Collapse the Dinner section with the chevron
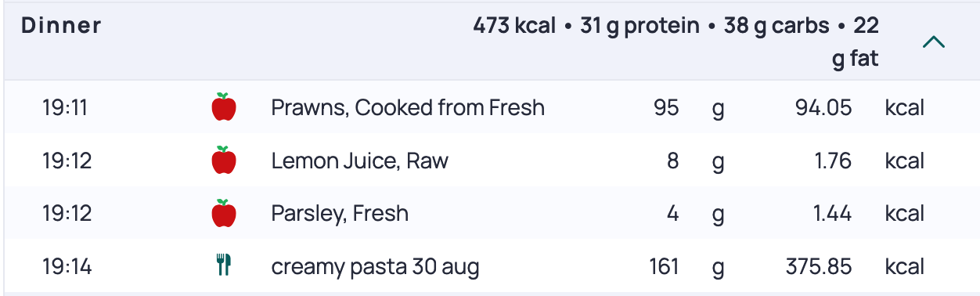This screenshot has height=296, width=980. point(934,42)
